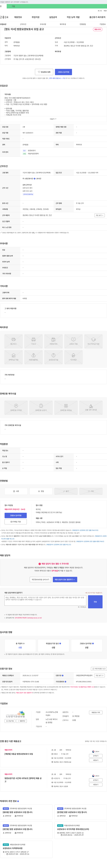
Task: Click the 이메일 지원 button
Action: [15, 522]
